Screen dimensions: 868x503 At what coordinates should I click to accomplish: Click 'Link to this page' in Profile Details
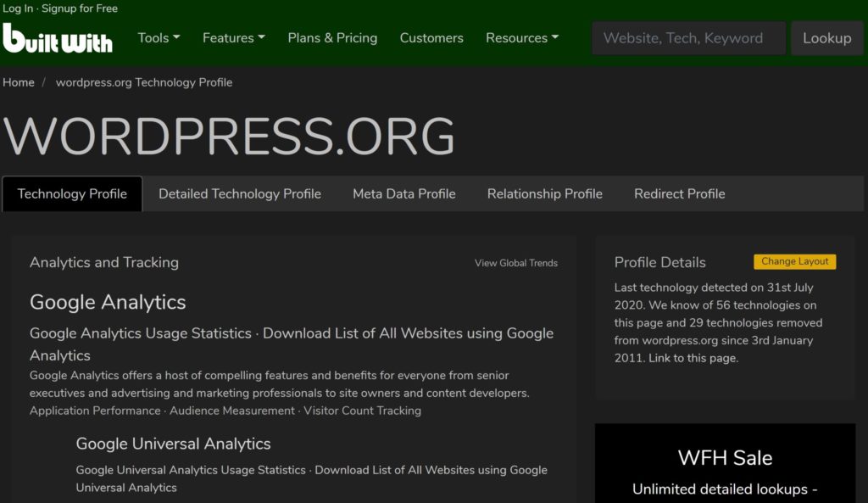(693, 359)
